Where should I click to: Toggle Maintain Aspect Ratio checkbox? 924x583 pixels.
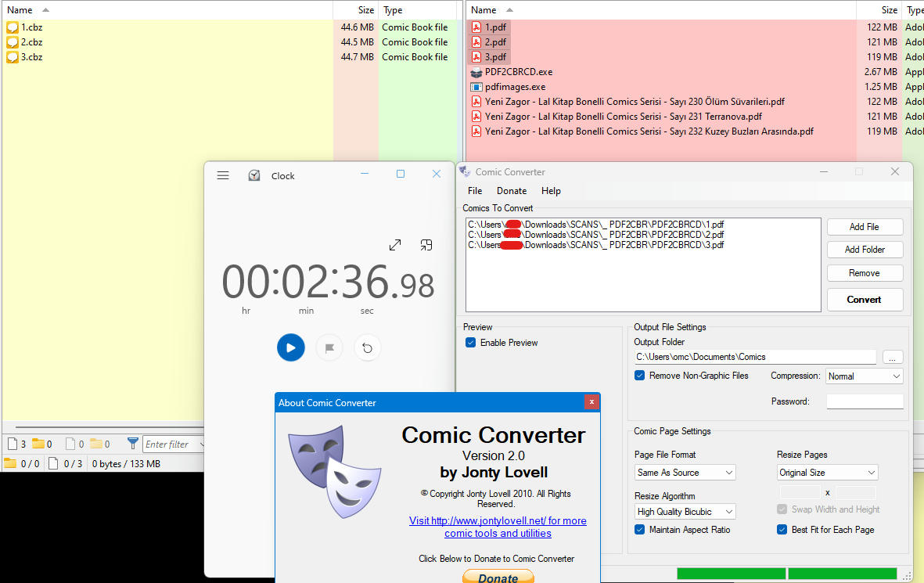(x=639, y=529)
